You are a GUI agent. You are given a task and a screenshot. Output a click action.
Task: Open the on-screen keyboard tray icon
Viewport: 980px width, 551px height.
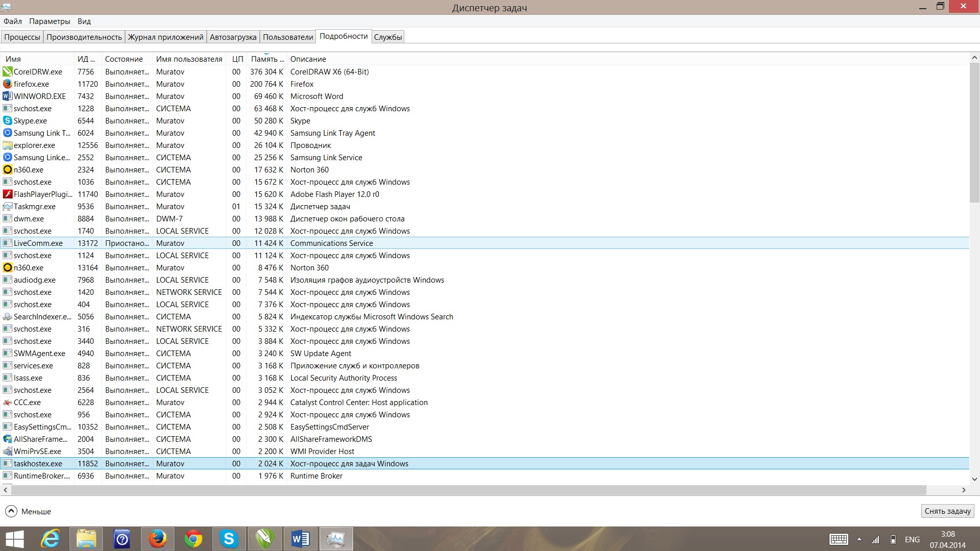pyautogui.click(x=839, y=539)
